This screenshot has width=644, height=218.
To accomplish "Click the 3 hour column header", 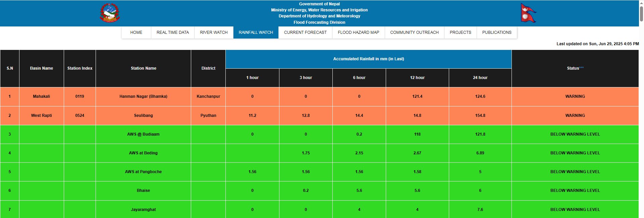I will (306, 78).
